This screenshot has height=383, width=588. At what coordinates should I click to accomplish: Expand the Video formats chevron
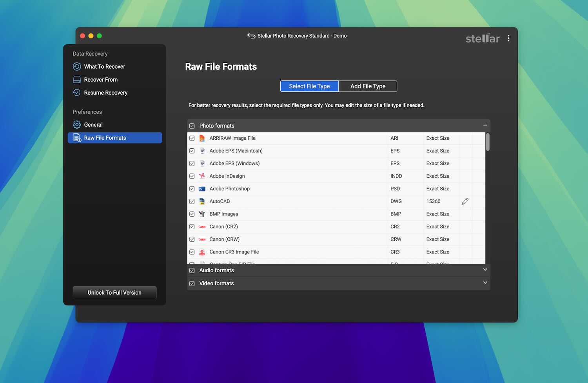485,283
